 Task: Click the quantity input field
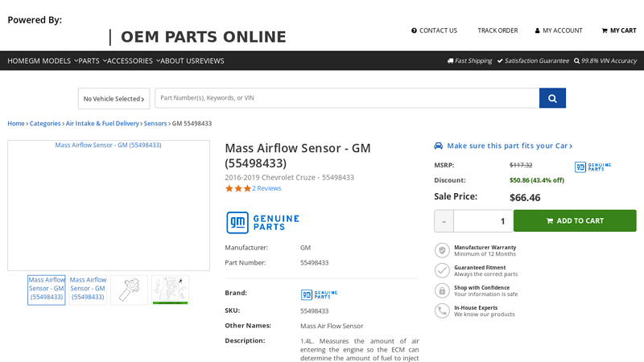(x=484, y=221)
